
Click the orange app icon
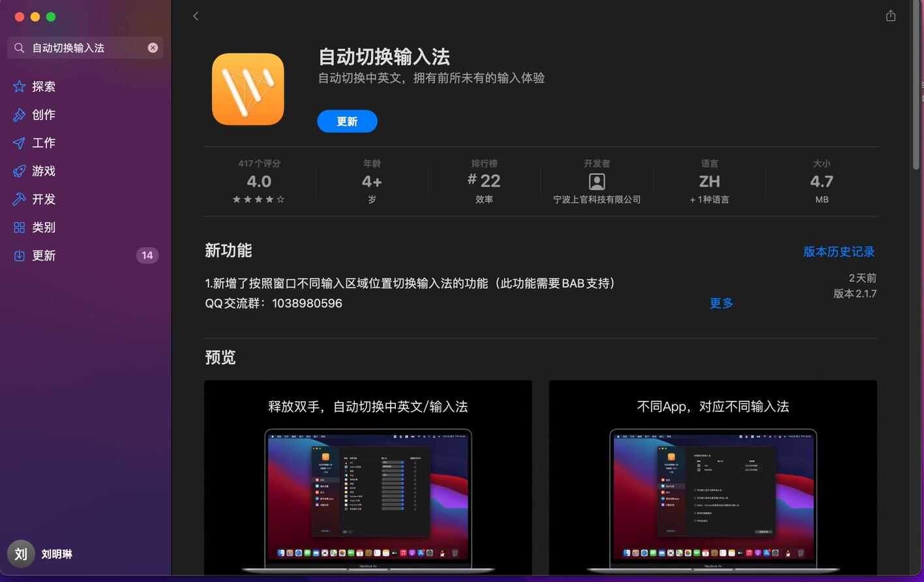pos(248,89)
